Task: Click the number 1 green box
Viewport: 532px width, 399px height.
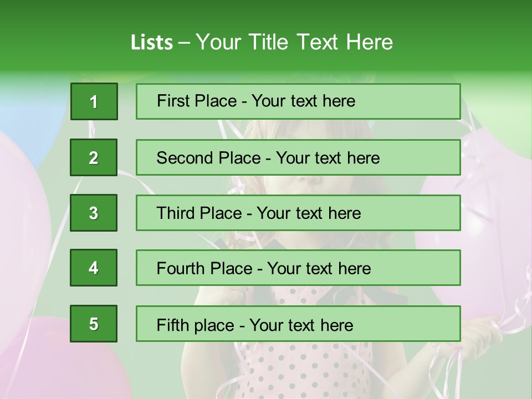Action: tap(94, 101)
